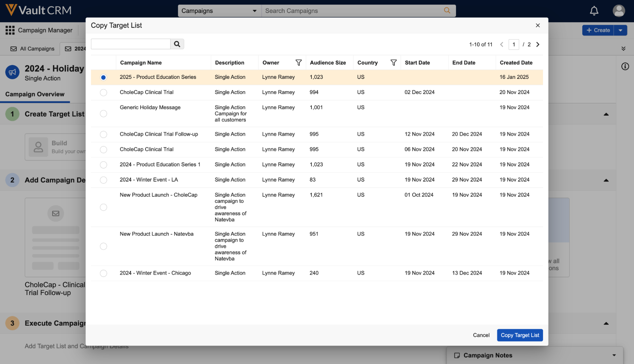Open the Owner column filter
The image size is (634, 364).
298,63
